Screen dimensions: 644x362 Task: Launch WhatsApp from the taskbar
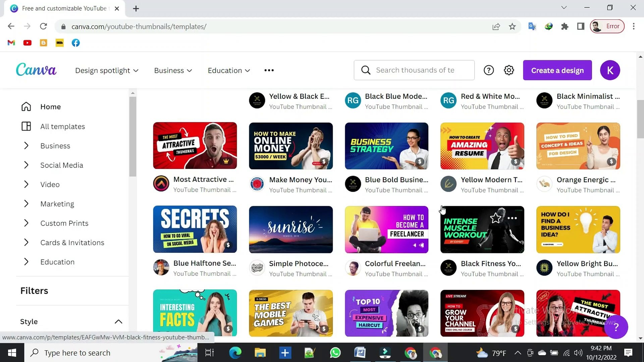pos(335,353)
